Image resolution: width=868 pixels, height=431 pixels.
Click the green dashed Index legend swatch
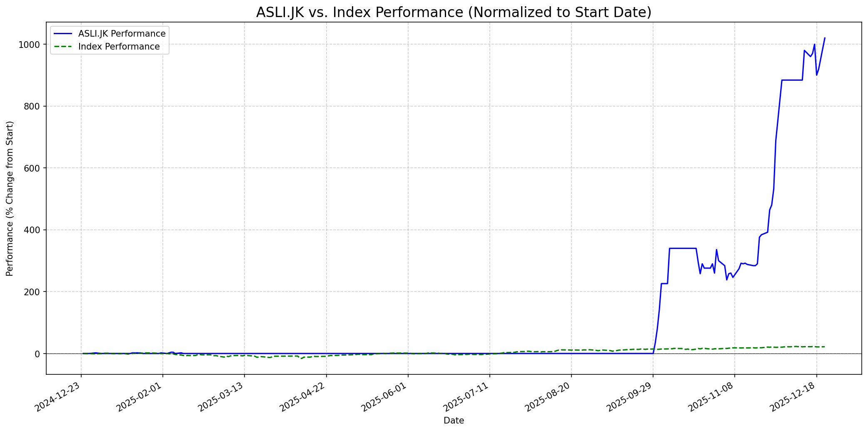(63, 47)
